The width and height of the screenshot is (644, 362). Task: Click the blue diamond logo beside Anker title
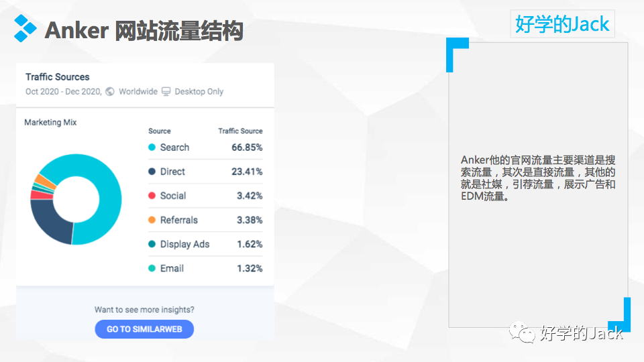coord(25,28)
